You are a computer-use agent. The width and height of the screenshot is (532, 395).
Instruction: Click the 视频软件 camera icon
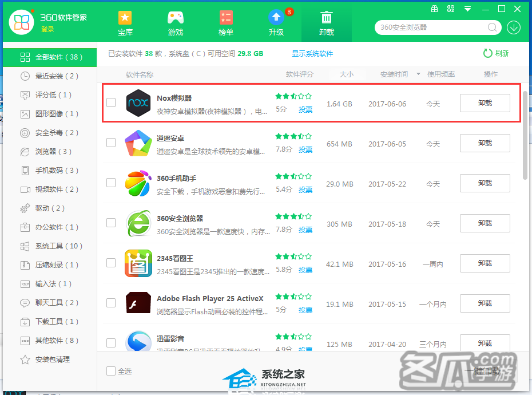pos(25,189)
